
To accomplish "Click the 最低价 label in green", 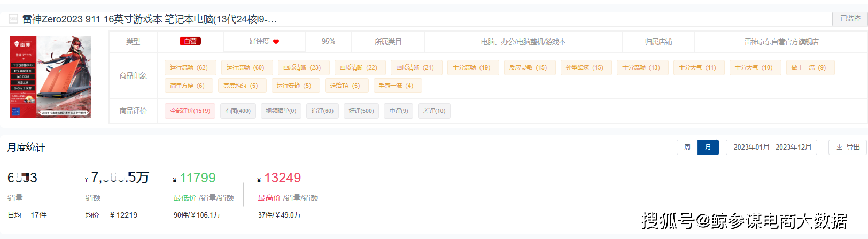I will 185,198.
